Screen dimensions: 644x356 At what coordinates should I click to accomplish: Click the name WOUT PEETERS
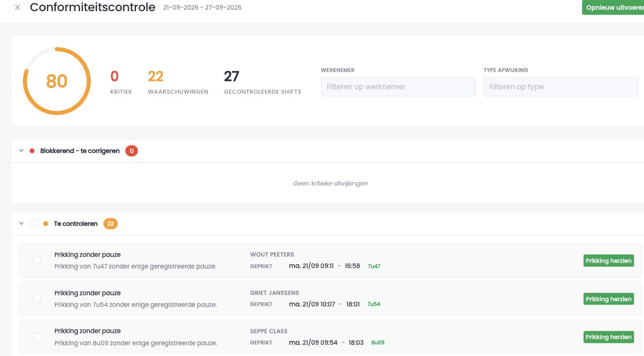(x=272, y=254)
